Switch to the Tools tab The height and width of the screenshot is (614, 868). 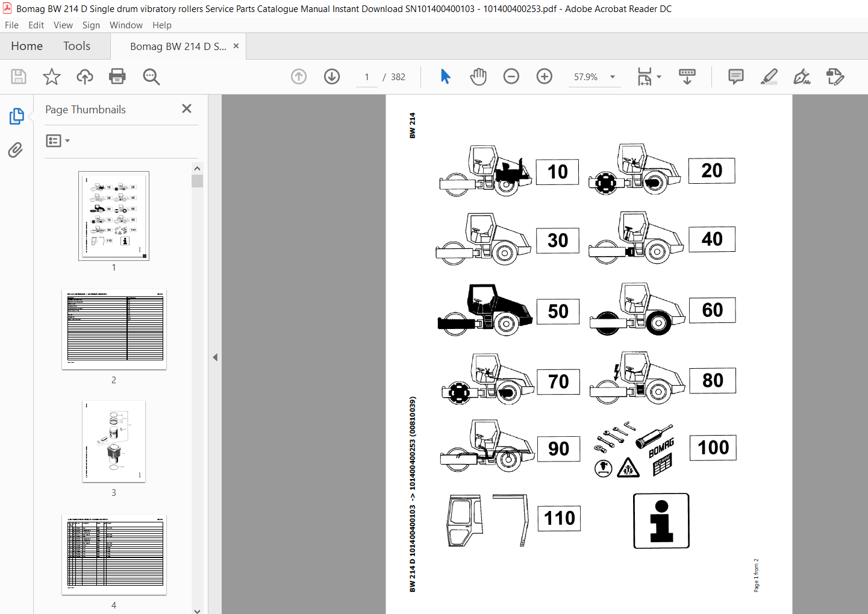coord(76,46)
